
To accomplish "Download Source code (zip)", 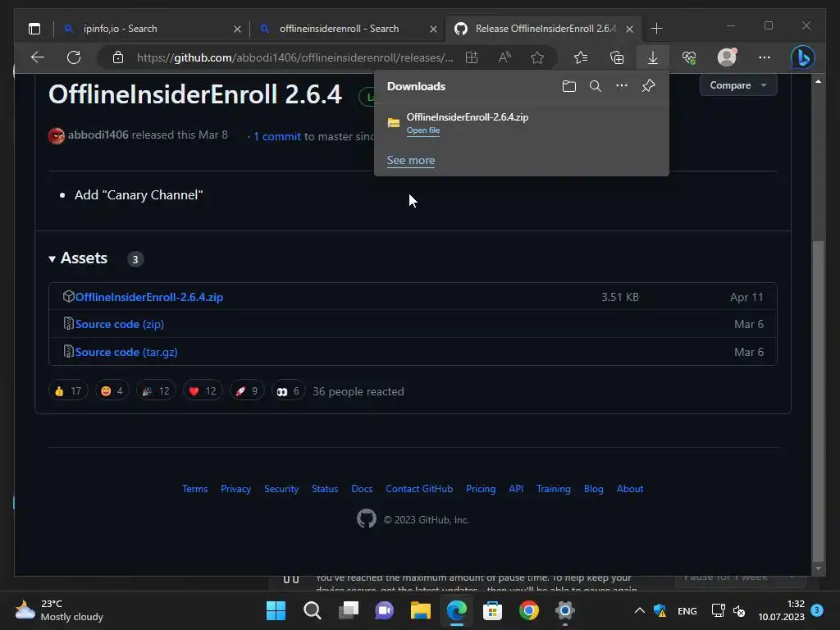I will (x=120, y=324).
